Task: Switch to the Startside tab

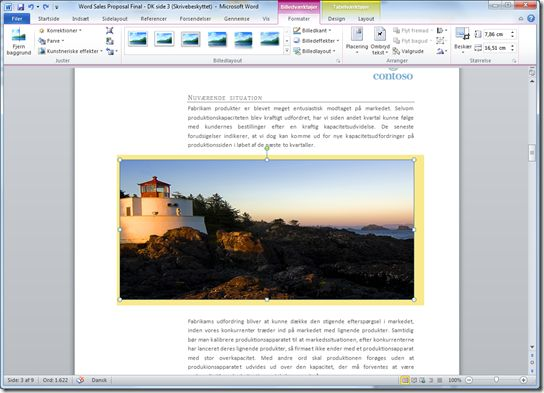Action: (x=49, y=19)
